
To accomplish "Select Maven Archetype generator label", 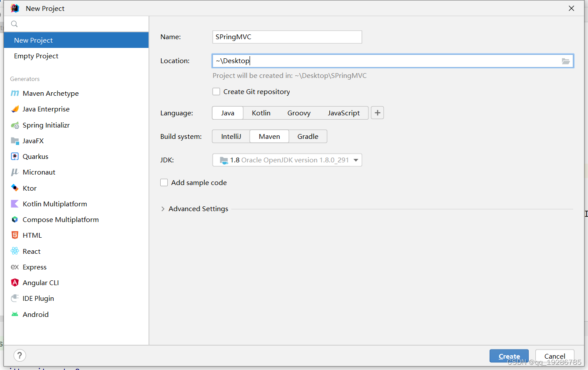I will click(x=51, y=93).
